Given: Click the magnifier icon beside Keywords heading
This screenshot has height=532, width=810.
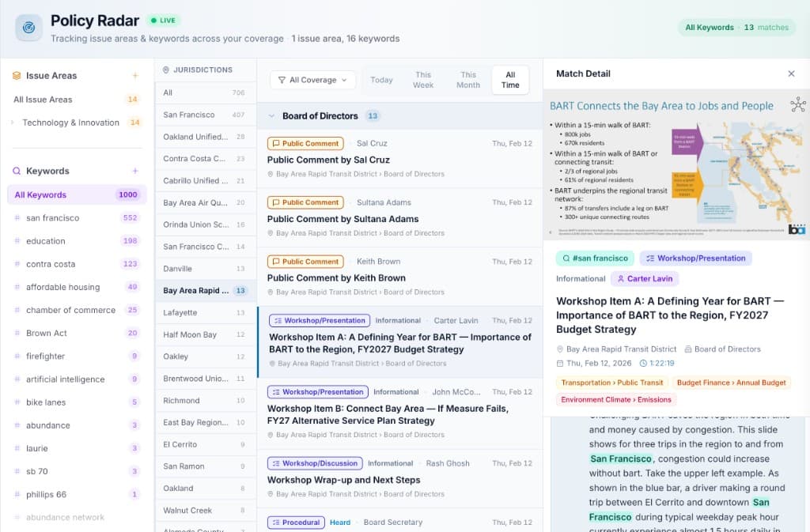Looking at the screenshot, I should 16,171.
